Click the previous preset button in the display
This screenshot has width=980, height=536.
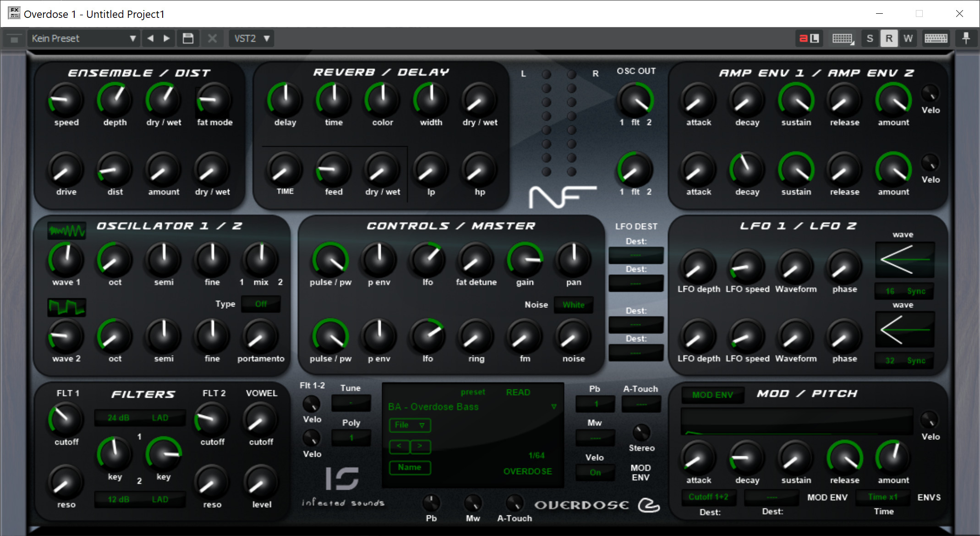(x=399, y=446)
